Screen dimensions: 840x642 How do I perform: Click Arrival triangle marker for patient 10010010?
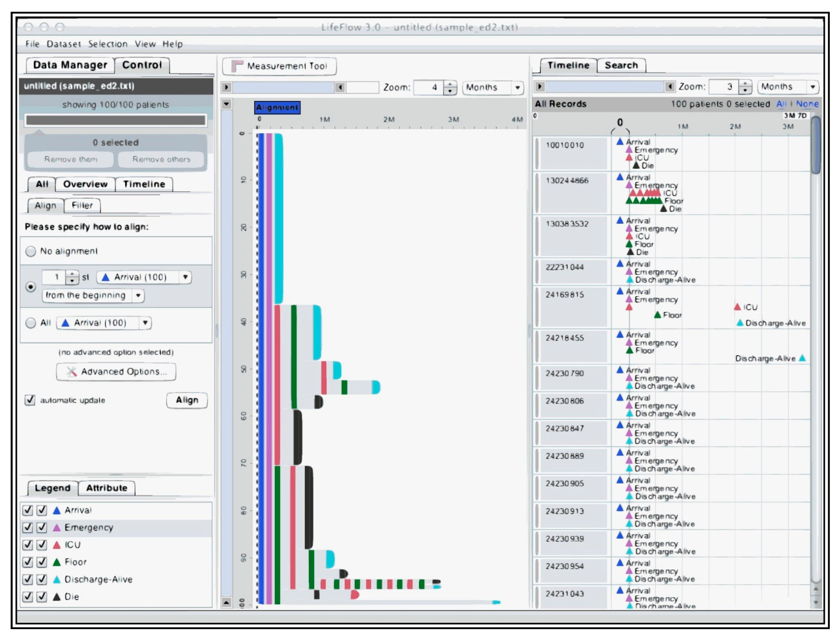click(x=620, y=142)
